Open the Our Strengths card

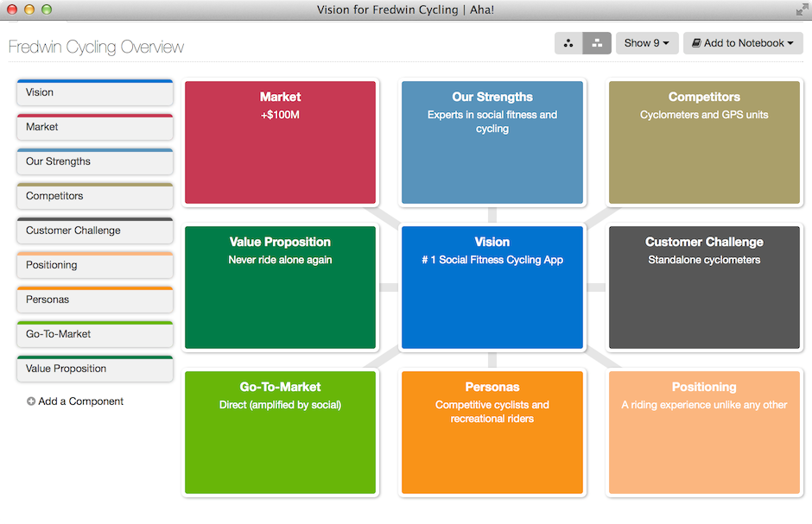coord(492,142)
